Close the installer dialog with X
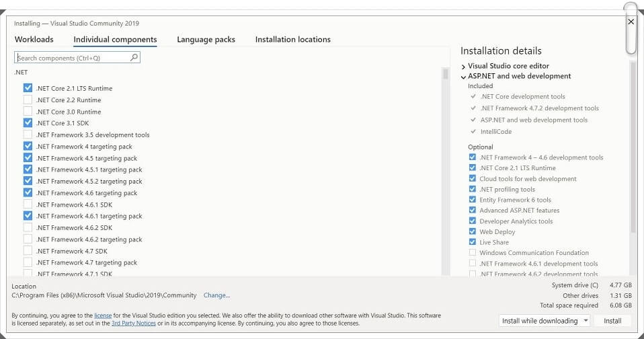Screen dimensions: 644x339 631,22
